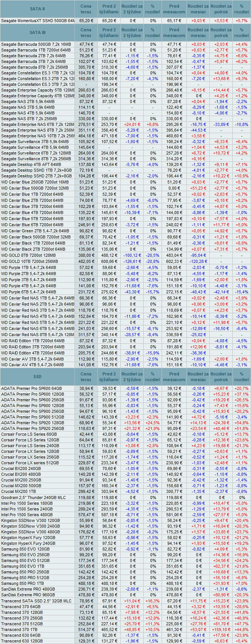Click Seagate Enterprise Capacity 6TB product name
This screenshot has height=644, width=251.
pyautogui.click(x=38, y=96)
